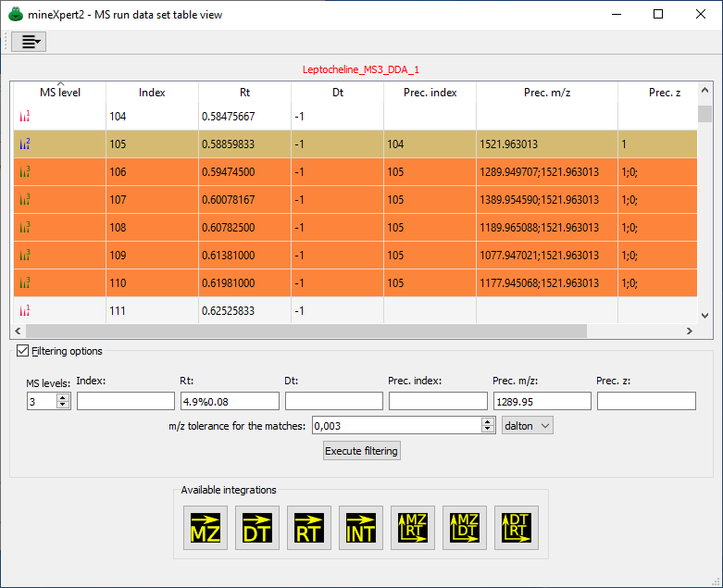
Task: Click the integrate to DT icon
Action: tap(256, 528)
